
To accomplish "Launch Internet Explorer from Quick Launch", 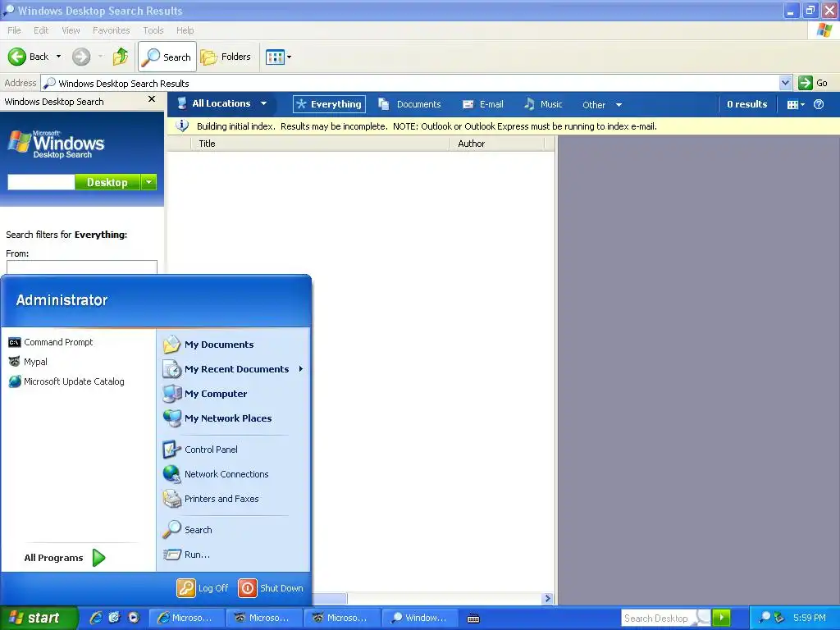I will coord(95,618).
